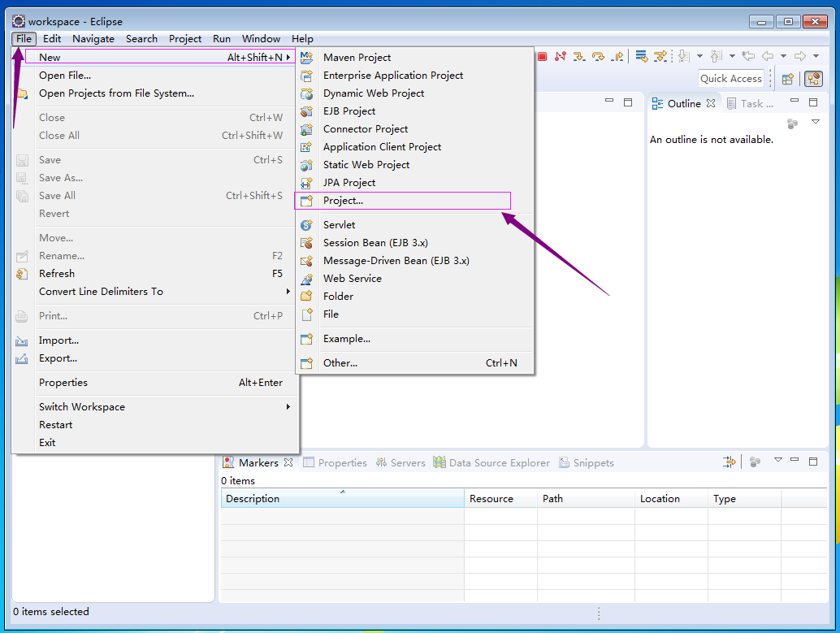Open the Edit menu
This screenshot has width=840, height=633.
pos(52,38)
